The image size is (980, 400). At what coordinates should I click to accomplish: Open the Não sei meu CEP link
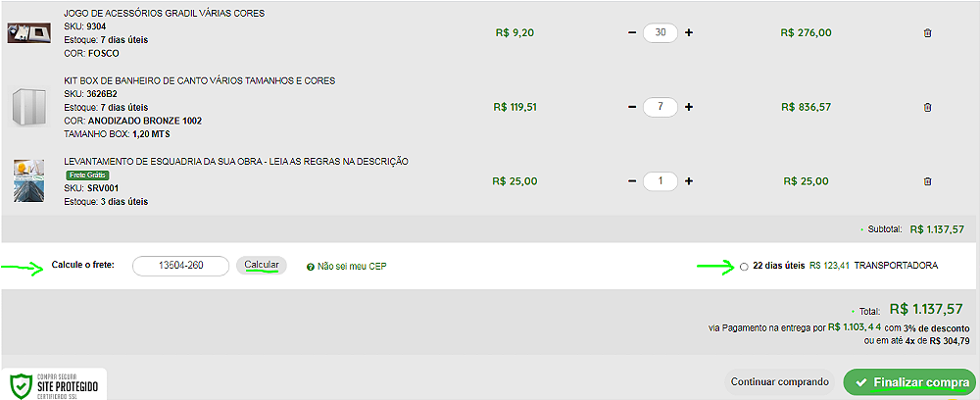pos(352,267)
